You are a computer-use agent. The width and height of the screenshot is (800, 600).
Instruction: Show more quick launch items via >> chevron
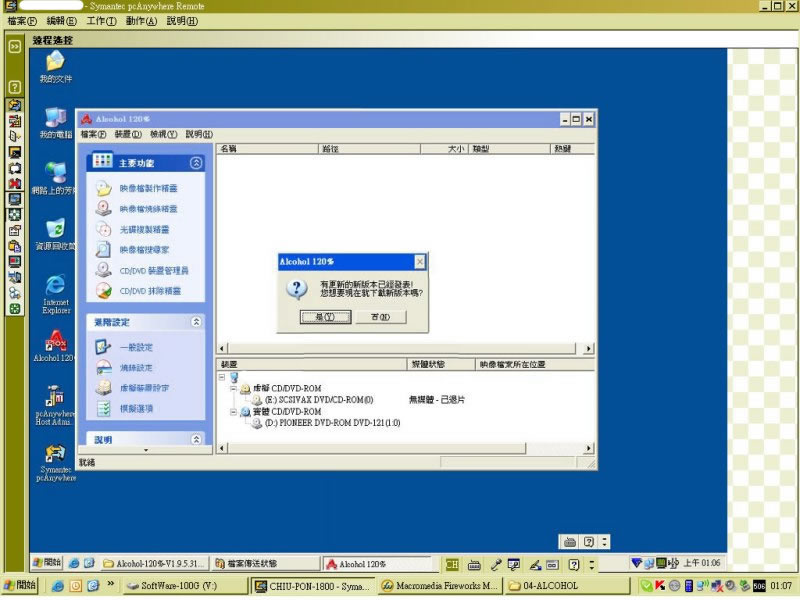point(110,584)
